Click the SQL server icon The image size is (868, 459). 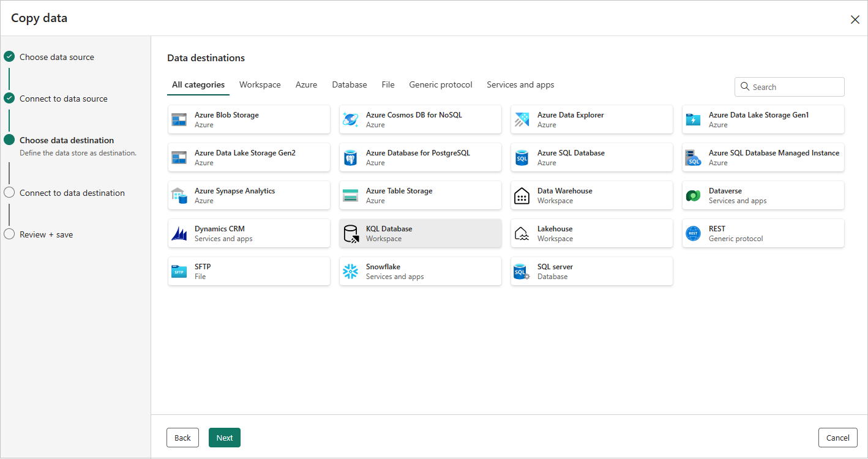point(522,272)
